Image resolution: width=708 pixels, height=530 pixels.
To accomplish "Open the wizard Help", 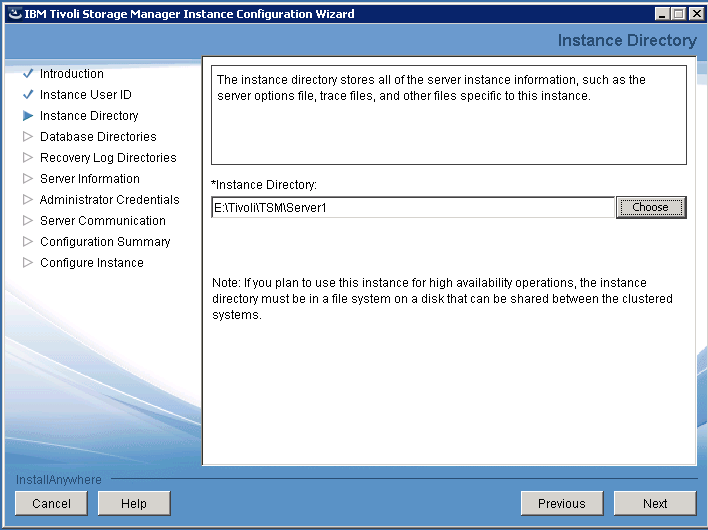I will pyautogui.click(x=134, y=503).
